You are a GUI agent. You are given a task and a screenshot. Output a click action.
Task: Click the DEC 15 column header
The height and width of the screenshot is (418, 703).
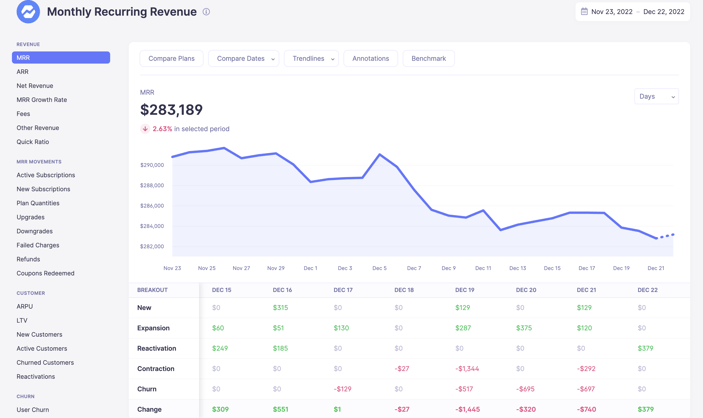(221, 290)
